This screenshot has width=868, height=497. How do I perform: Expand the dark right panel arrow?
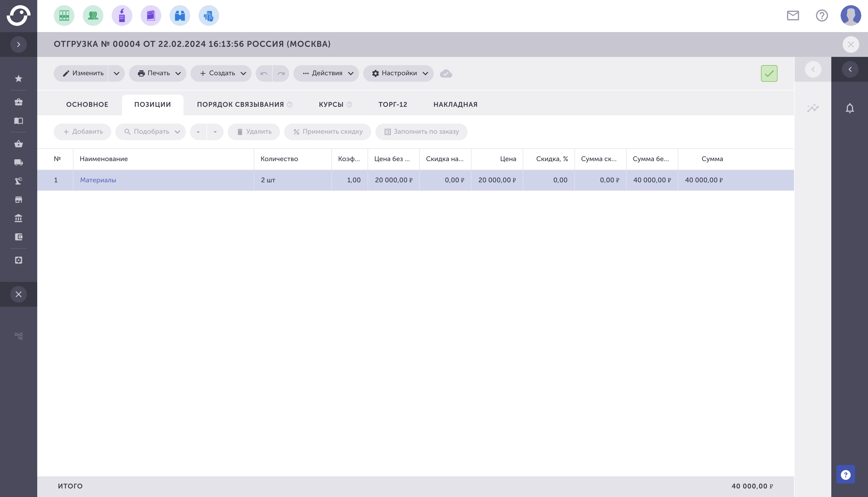click(x=850, y=69)
